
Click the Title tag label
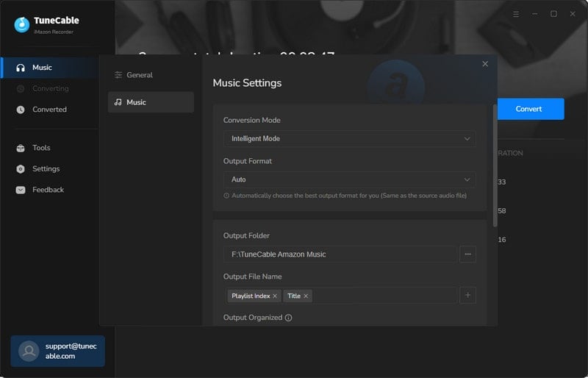[294, 296]
